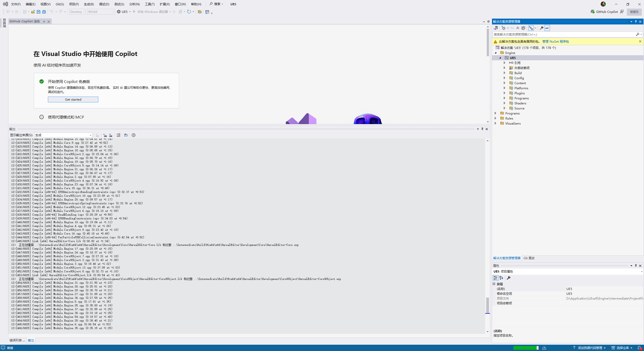Click Show All Files icon in Solution Explorer
Image resolution: width=644 pixels, height=351 pixels.
523,28
